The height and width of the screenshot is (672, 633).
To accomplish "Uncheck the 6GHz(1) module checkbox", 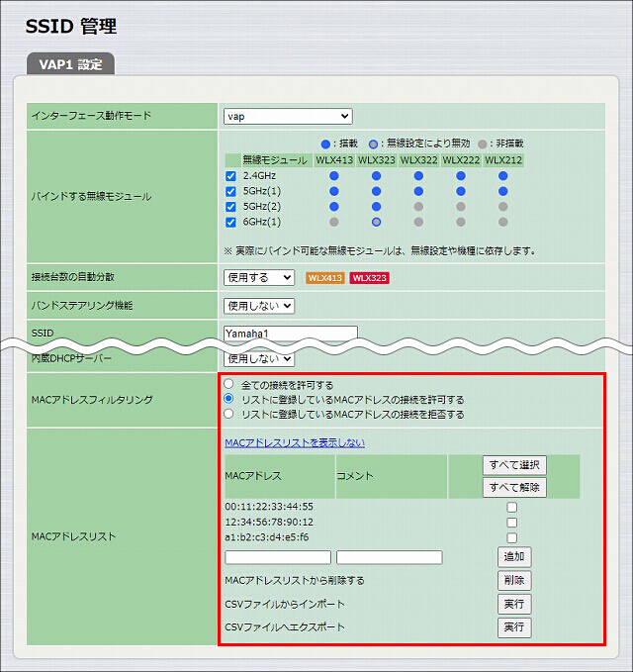I will point(230,223).
